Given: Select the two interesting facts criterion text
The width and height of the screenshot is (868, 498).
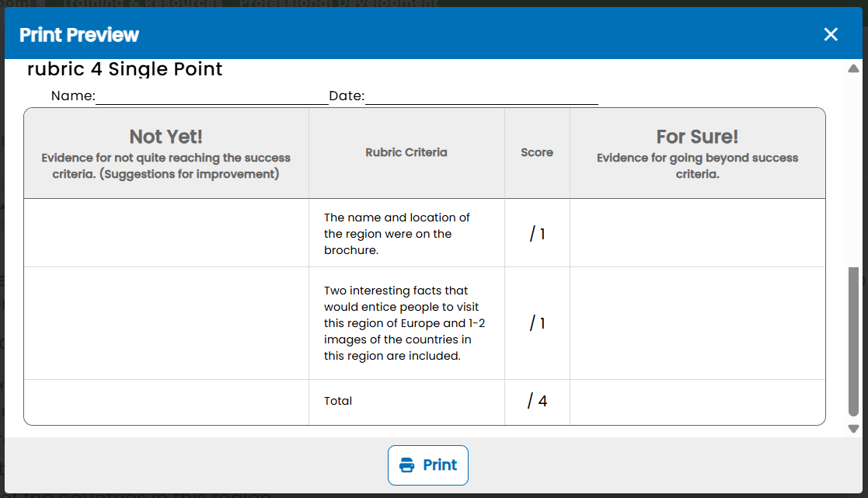Looking at the screenshot, I should coord(405,323).
